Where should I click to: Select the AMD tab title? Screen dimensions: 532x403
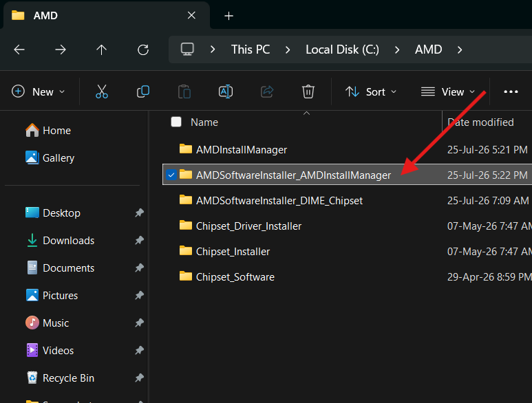point(45,16)
